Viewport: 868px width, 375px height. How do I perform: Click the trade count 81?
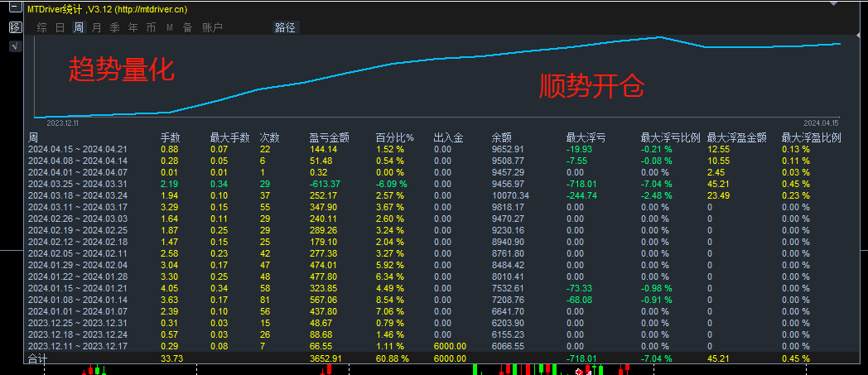click(x=264, y=300)
